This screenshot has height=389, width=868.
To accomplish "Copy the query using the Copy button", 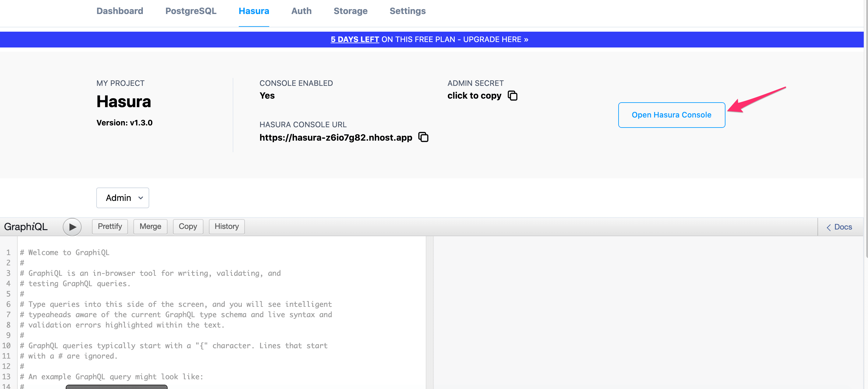I will pos(188,226).
